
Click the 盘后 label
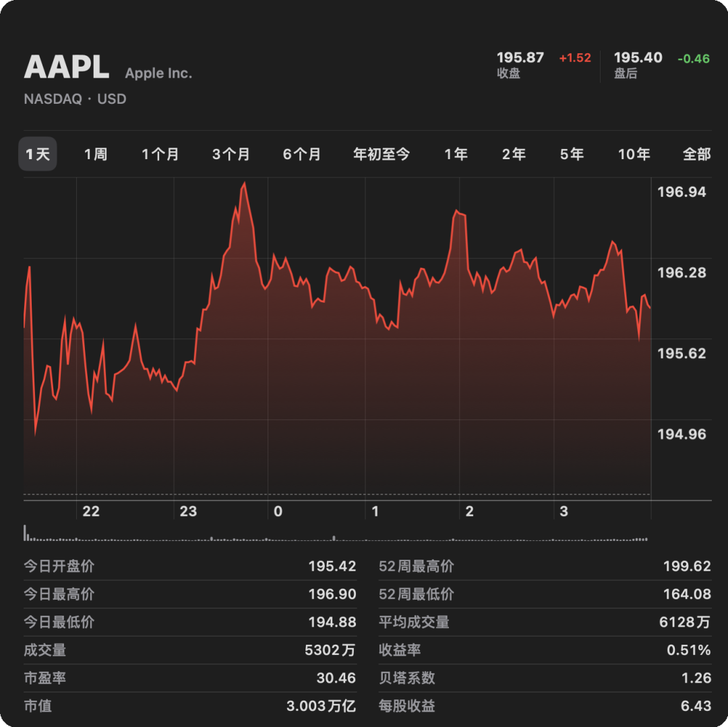point(626,74)
